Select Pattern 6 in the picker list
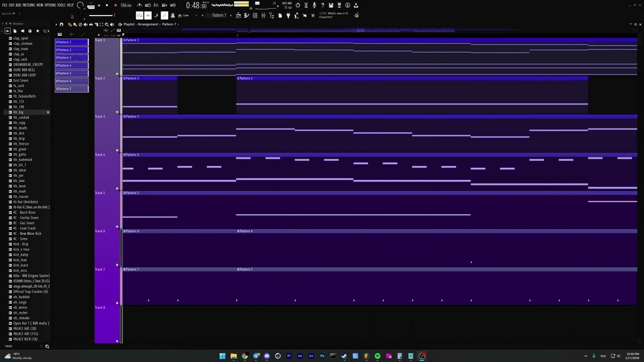 coord(71,81)
